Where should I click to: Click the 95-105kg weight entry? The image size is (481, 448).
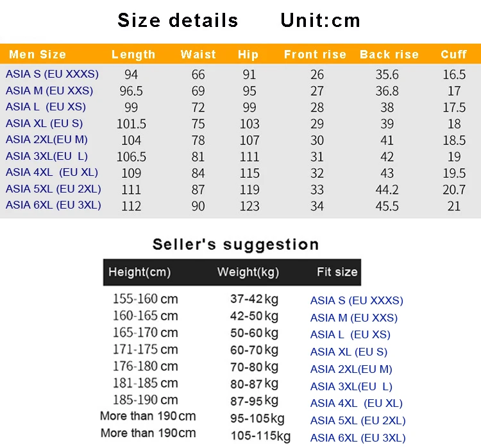[257, 418]
